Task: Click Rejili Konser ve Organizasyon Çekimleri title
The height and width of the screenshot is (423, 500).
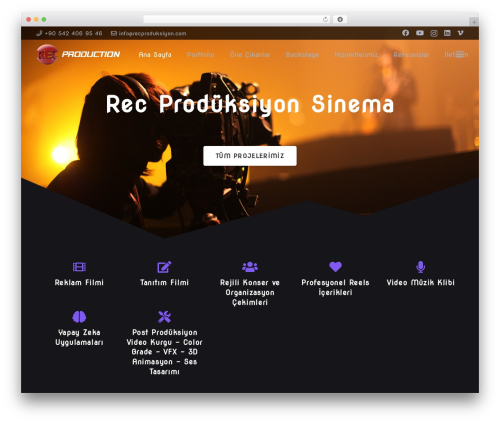Action: [250, 292]
